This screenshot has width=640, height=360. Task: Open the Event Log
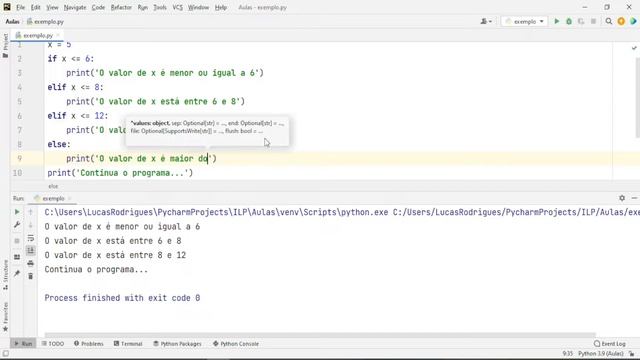[x=610, y=344]
